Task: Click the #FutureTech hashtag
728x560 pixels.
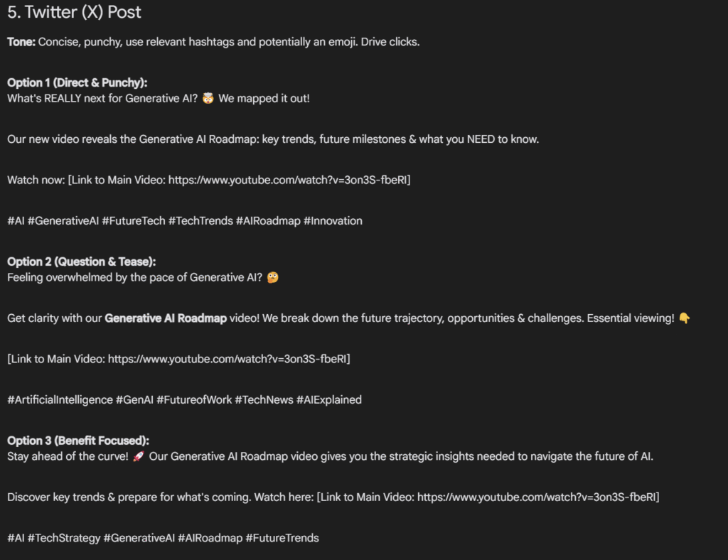Action: tap(134, 221)
